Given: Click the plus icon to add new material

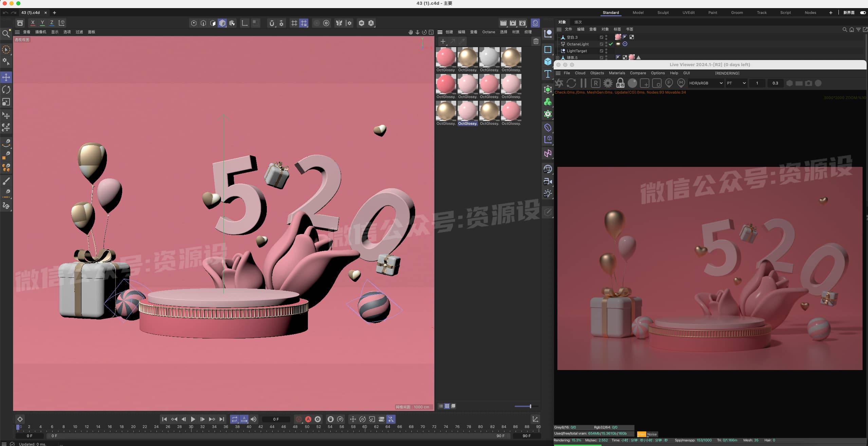Looking at the screenshot, I should click(x=443, y=41).
